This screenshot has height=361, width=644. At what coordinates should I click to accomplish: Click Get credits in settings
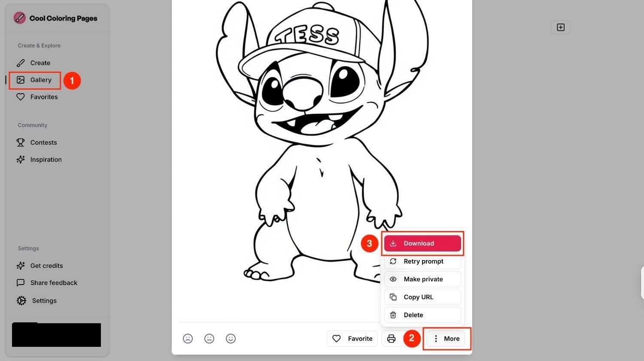(x=39, y=266)
